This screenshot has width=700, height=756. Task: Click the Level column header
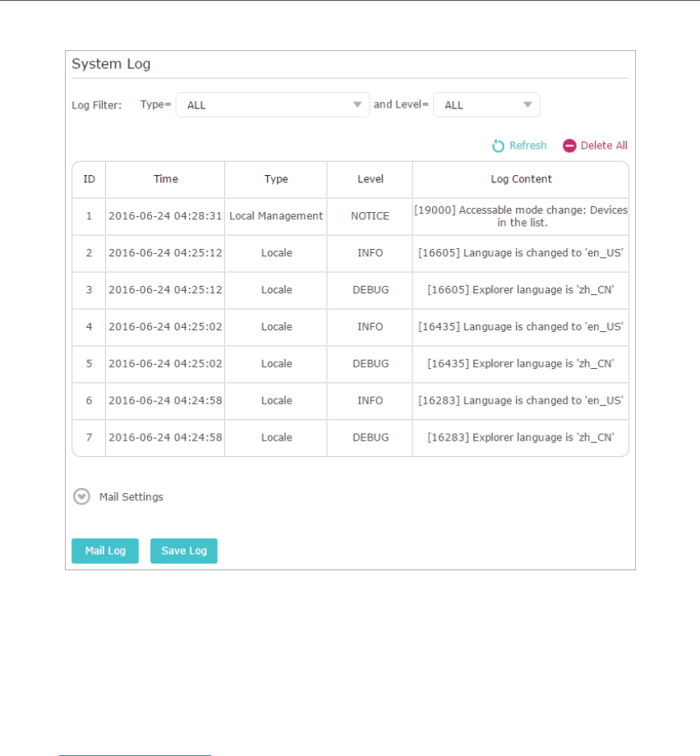click(371, 179)
